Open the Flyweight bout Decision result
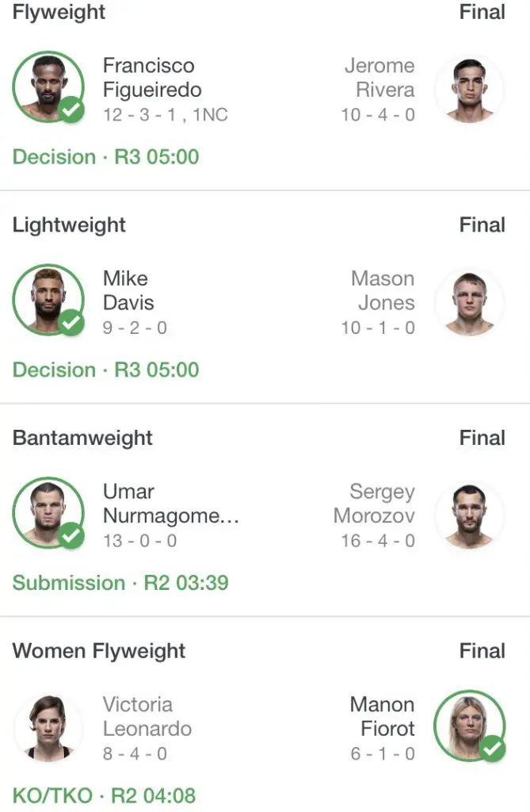The height and width of the screenshot is (812, 530). point(105,156)
